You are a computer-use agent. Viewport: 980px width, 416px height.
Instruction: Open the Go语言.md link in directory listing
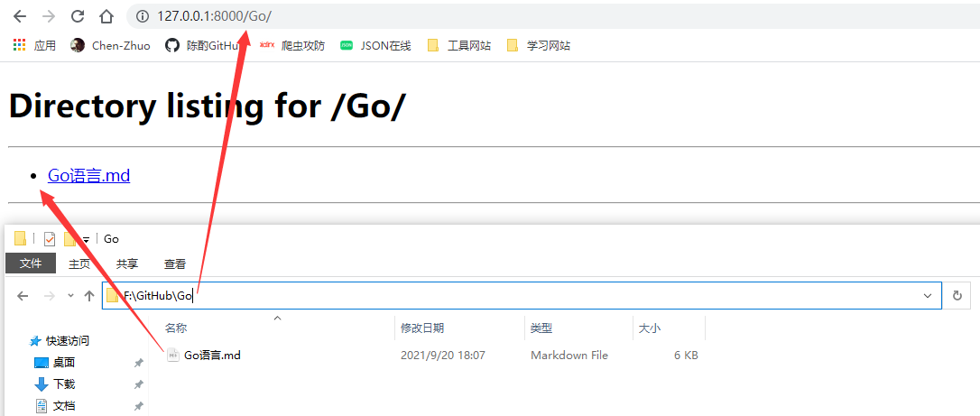click(x=88, y=176)
